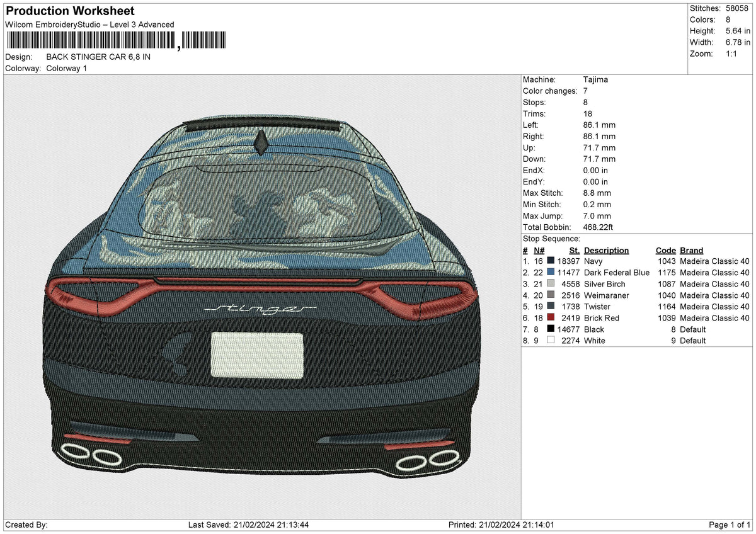Click the Created By: footer label
The width and height of the screenshot is (756, 534).
[26, 525]
